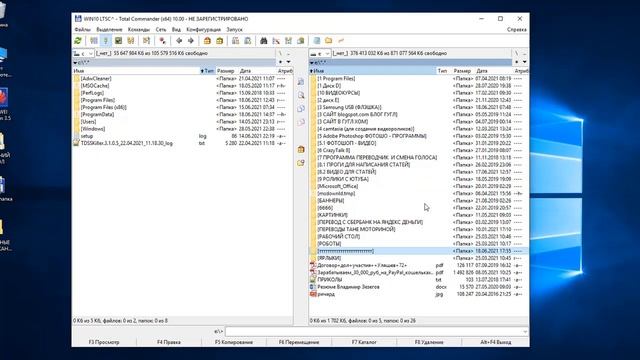Select the TDSSKiller log file row
This screenshot has height=360, width=640.
[182, 143]
